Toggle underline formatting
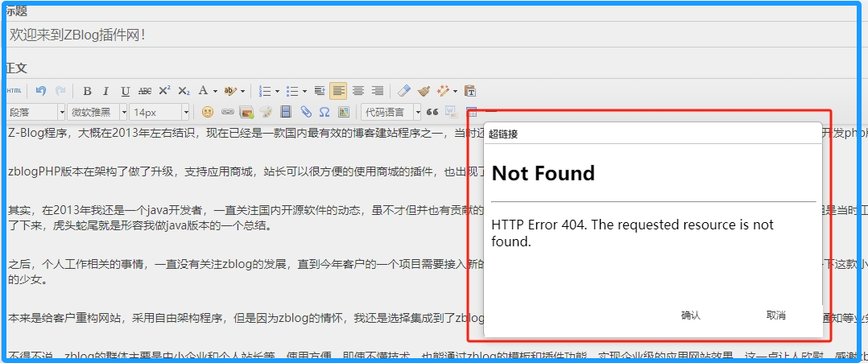The height and width of the screenshot is (363, 868). pos(125,91)
